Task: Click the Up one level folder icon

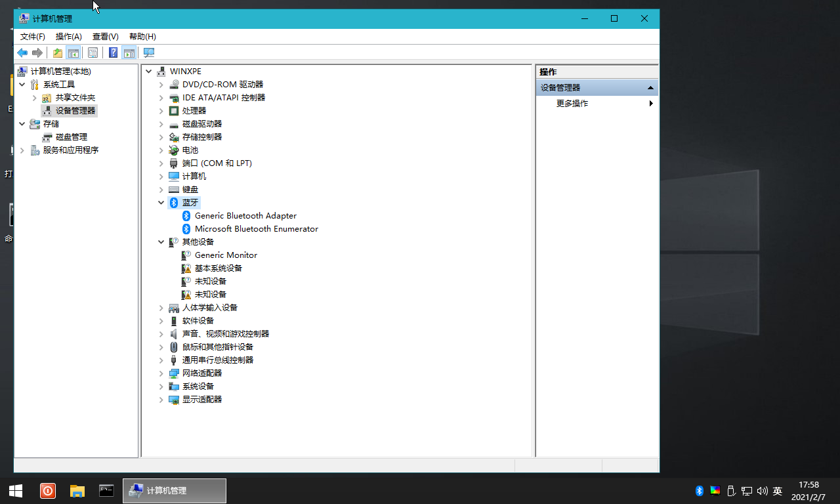Action: (x=58, y=53)
